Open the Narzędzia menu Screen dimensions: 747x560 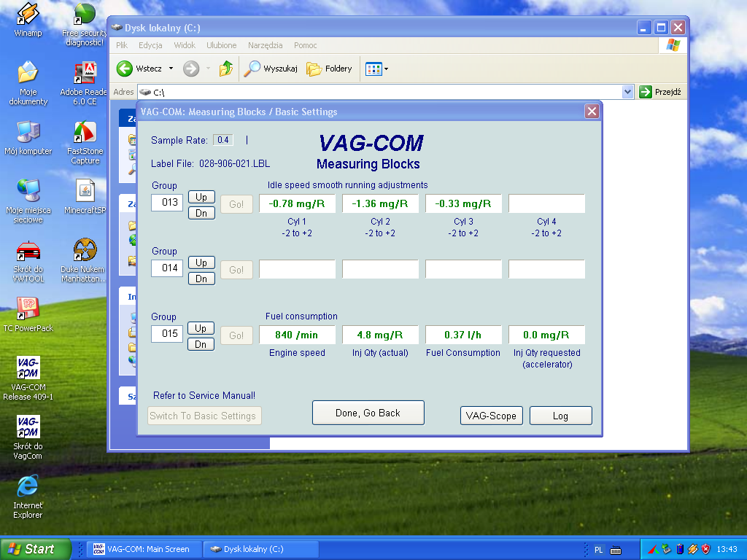pos(265,45)
